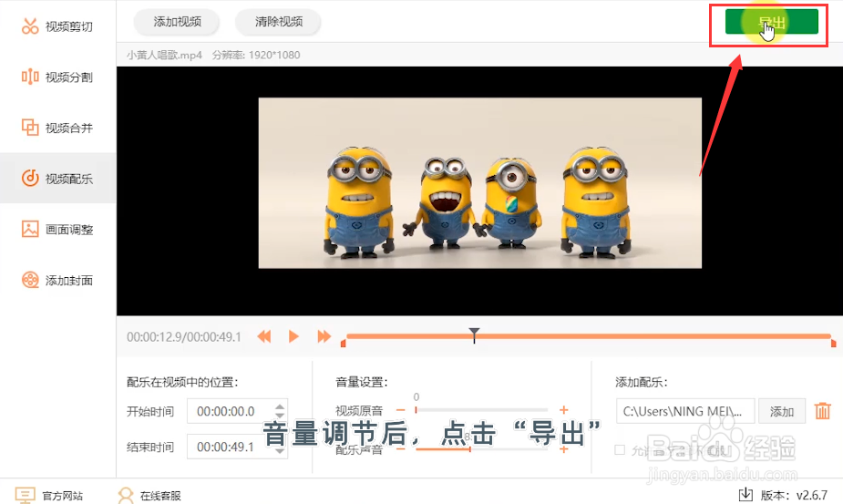Open the 视频分割 split tool
This screenshot has height=504, width=843.
(57, 77)
